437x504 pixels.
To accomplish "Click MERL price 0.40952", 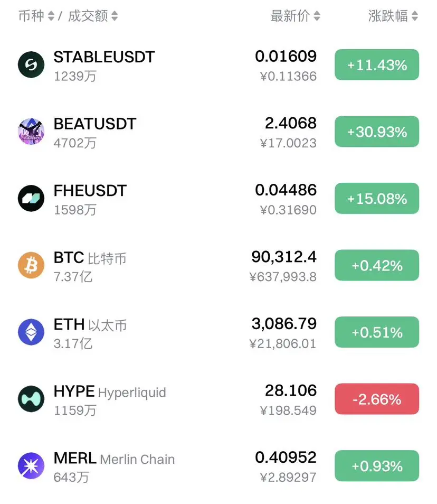I will click(x=286, y=457).
